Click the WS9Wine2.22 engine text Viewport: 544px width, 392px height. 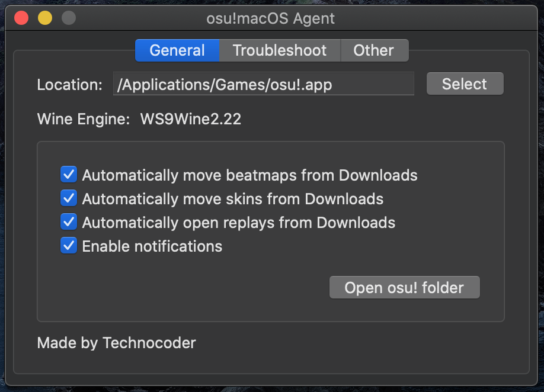click(190, 119)
